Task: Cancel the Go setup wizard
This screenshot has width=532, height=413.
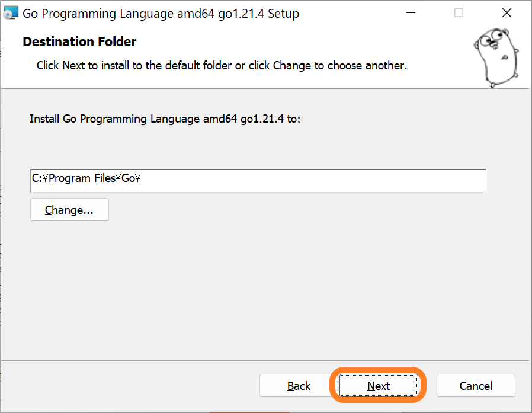Action: click(476, 386)
